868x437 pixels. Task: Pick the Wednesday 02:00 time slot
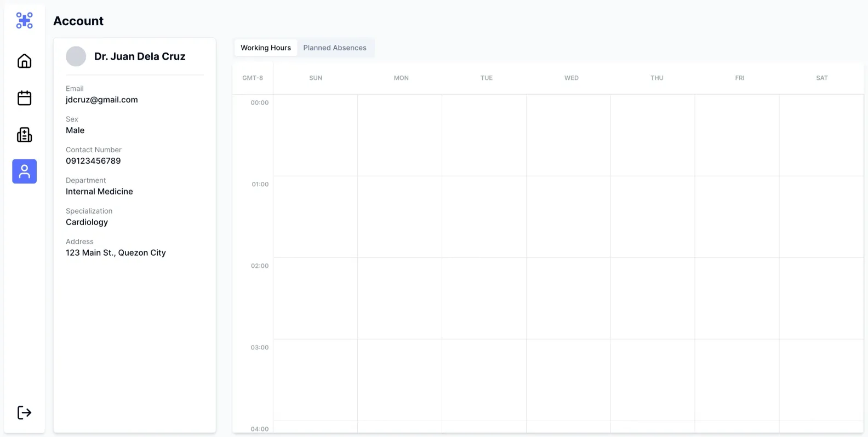tap(568, 298)
